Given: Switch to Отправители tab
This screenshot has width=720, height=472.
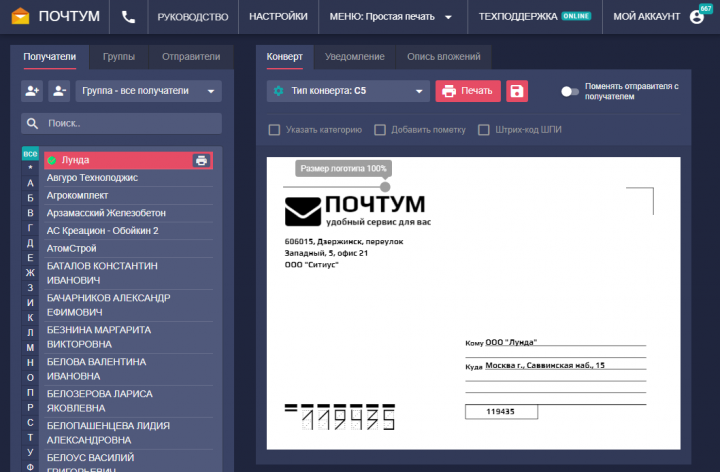Looking at the screenshot, I should pos(191,57).
